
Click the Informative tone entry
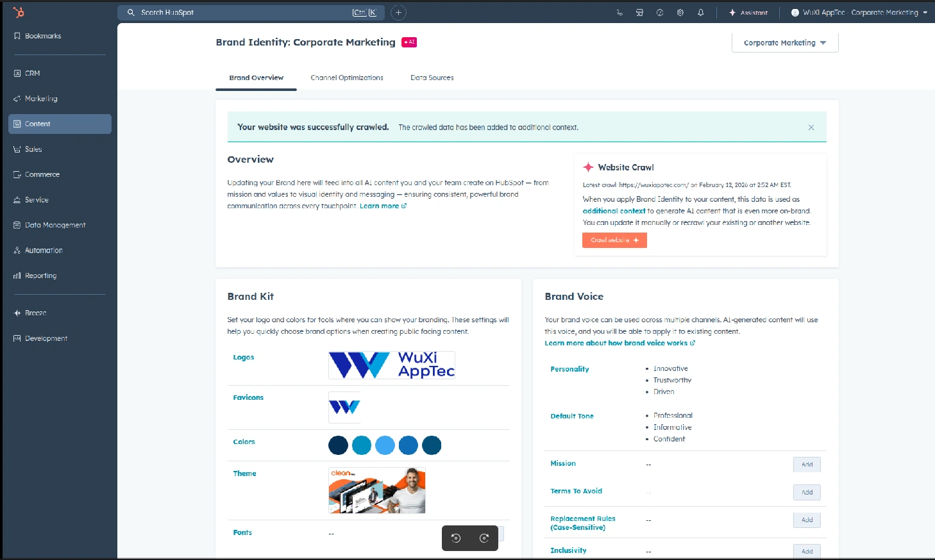[x=672, y=427]
